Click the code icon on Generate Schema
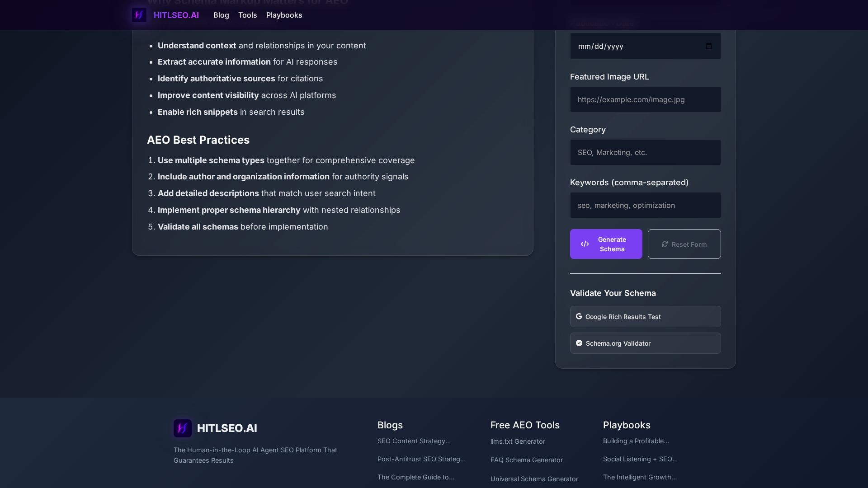 click(585, 244)
